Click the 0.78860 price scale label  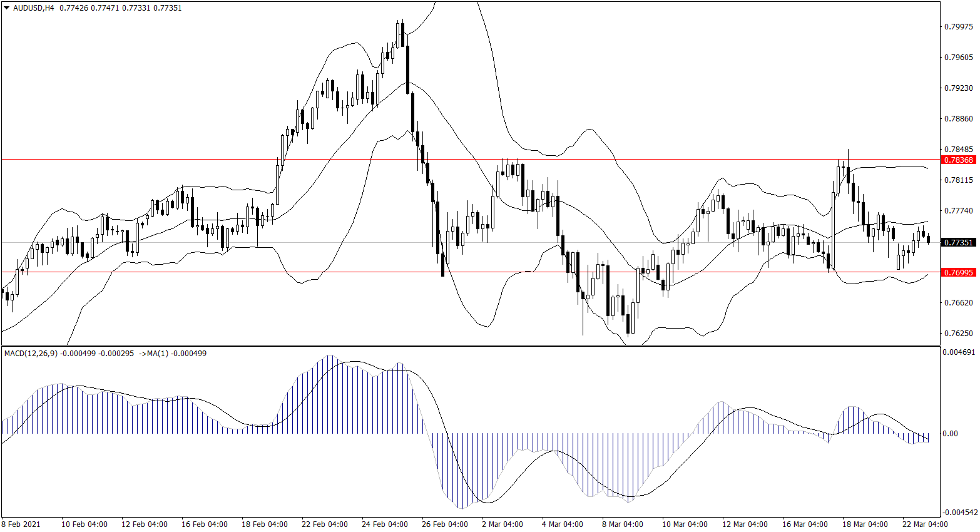tap(958, 119)
